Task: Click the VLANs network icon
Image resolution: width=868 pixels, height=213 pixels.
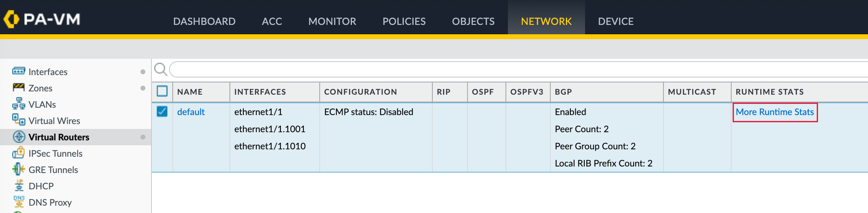Action: point(18,104)
